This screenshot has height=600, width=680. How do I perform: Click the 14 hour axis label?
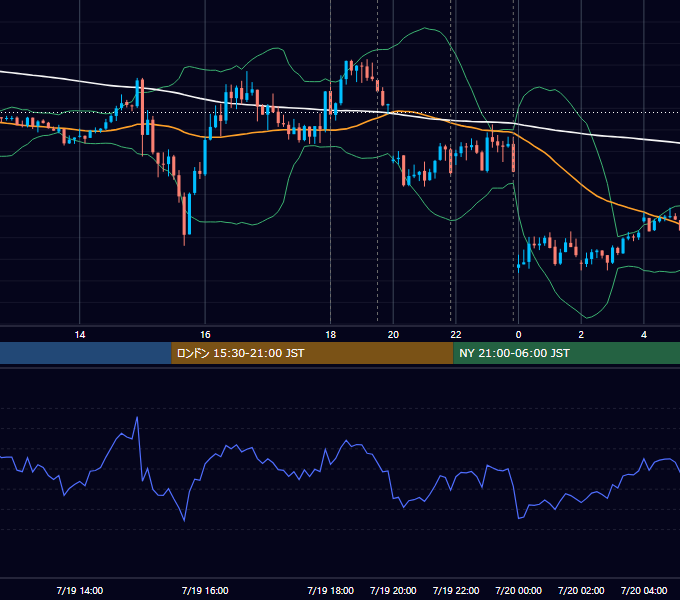80,335
